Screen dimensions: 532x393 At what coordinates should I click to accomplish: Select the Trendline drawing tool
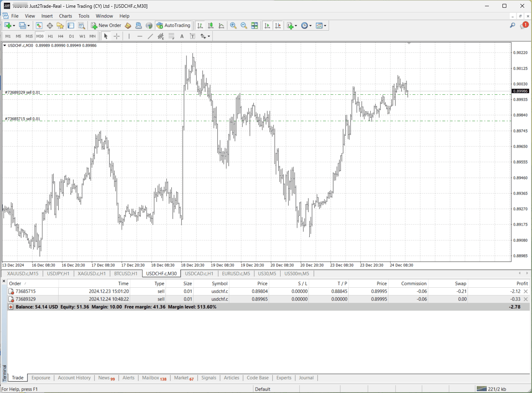(150, 36)
